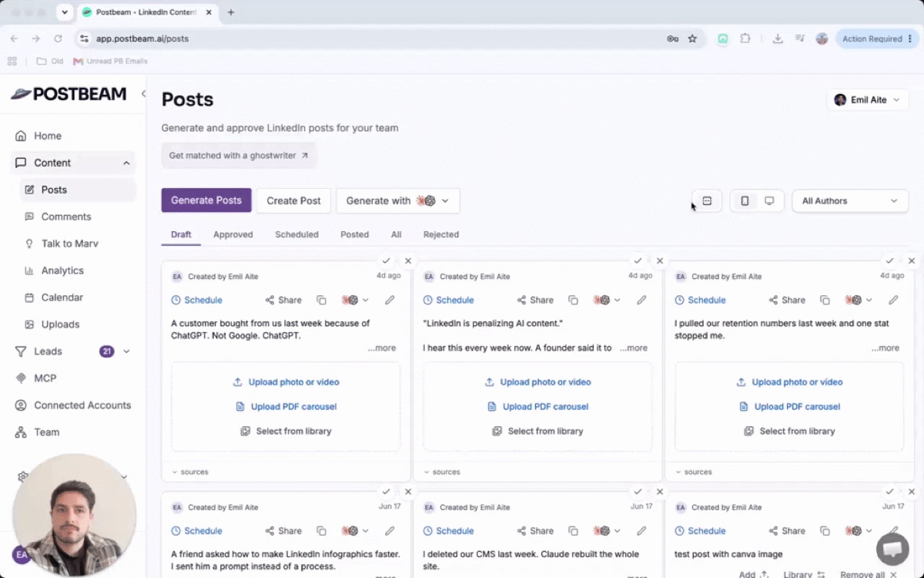Open AI rewrite menu on LinkedIn penalizing post
This screenshot has width=924, height=578.
coord(607,300)
